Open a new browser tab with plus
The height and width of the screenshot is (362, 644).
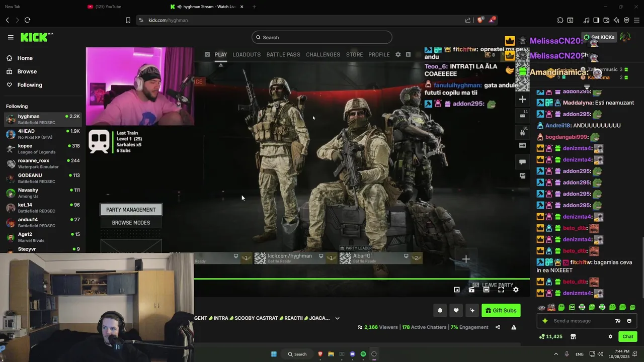point(254,7)
